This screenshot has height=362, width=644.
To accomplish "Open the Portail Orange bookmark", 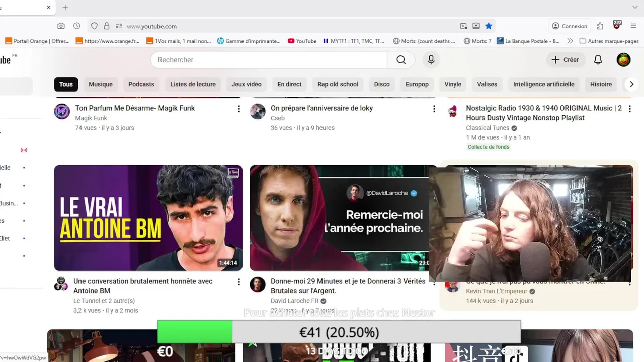I will 37,41.
